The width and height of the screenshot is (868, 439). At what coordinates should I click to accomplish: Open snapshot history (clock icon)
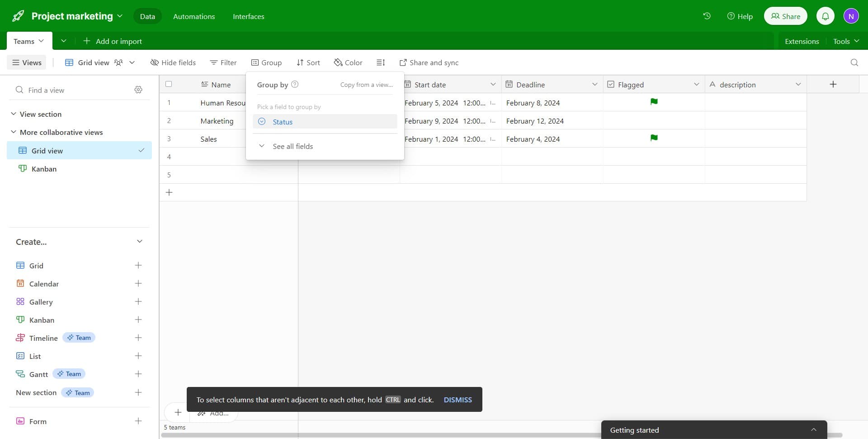[x=707, y=16]
